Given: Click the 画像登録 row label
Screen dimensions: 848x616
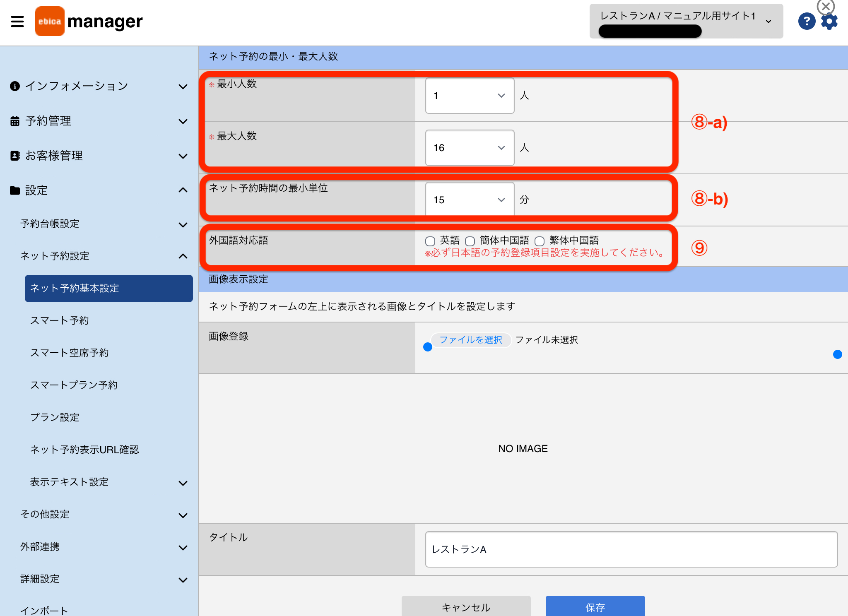Looking at the screenshot, I should click(229, 337).
